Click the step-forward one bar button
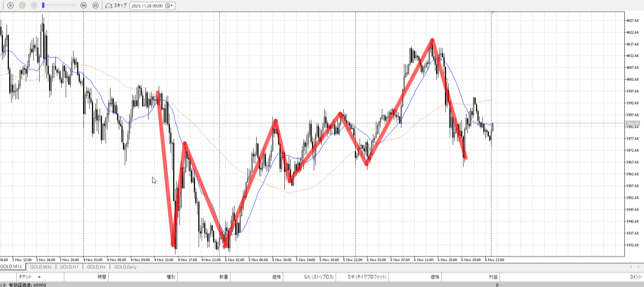Screen dimensions: 644x287 (x=95, y=6)
